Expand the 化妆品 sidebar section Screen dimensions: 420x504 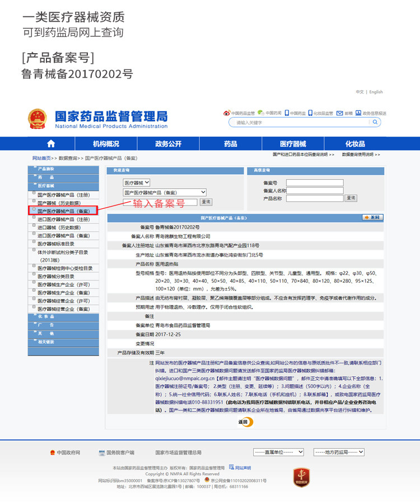pos(63,316)
